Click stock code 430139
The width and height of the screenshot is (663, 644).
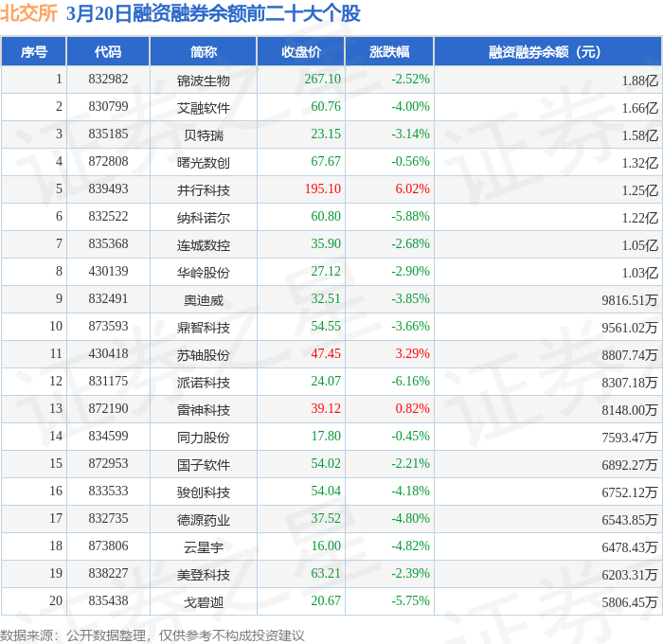coord(108,272)
